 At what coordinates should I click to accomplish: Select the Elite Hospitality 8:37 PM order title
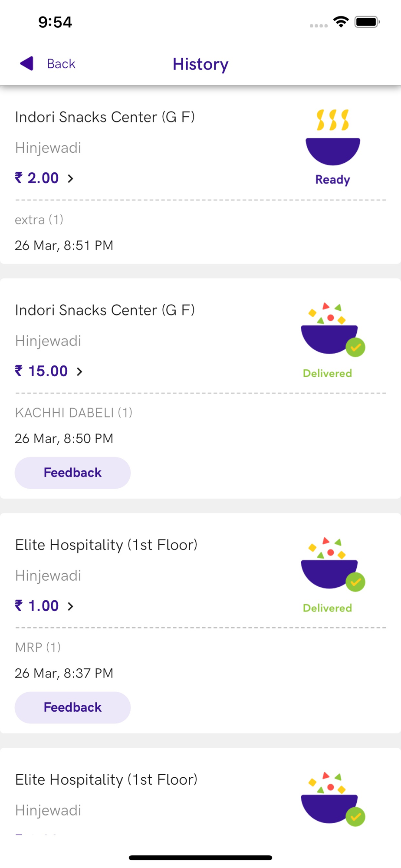(106, 545)
